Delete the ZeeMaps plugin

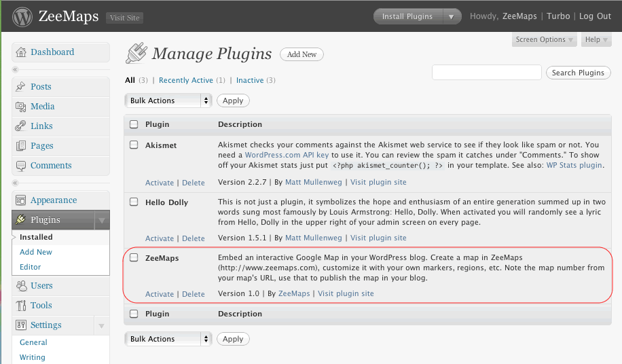pos(193,294)
